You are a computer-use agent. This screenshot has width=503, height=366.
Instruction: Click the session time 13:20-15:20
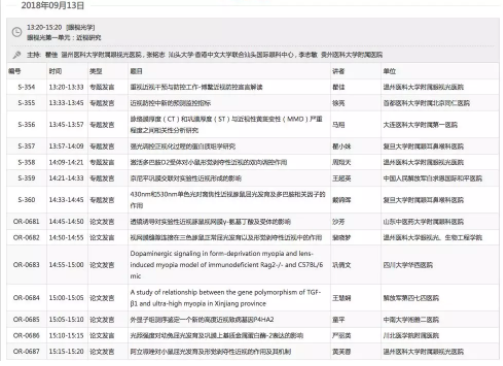pyautogui.click(x=44, y=27)
